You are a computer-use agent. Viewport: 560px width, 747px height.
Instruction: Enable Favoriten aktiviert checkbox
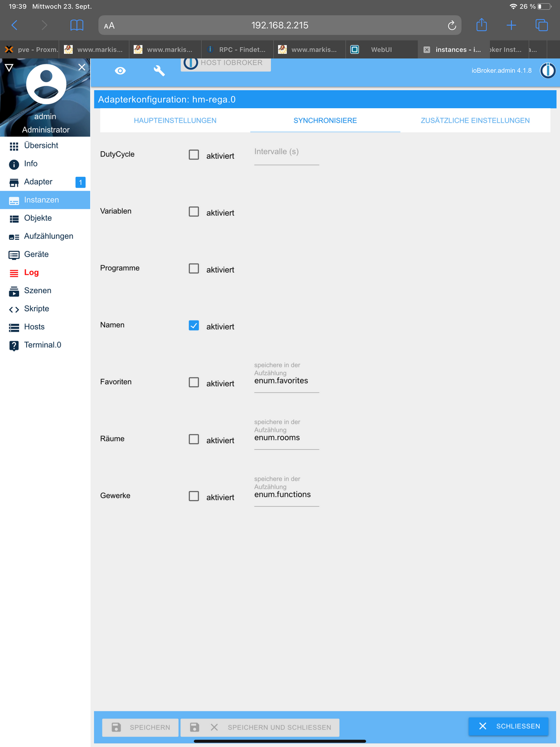click(x=194, y=382)
